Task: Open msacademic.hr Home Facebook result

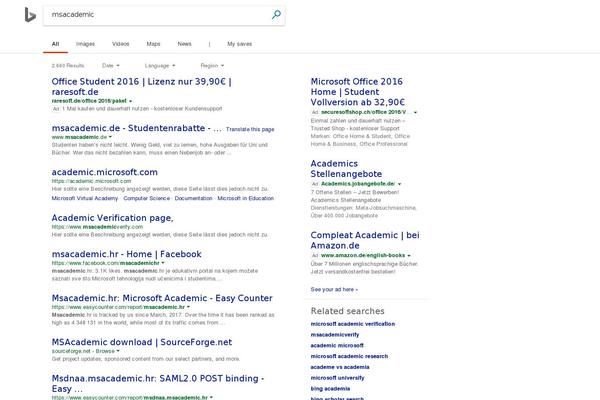Action: click(126, 254)
